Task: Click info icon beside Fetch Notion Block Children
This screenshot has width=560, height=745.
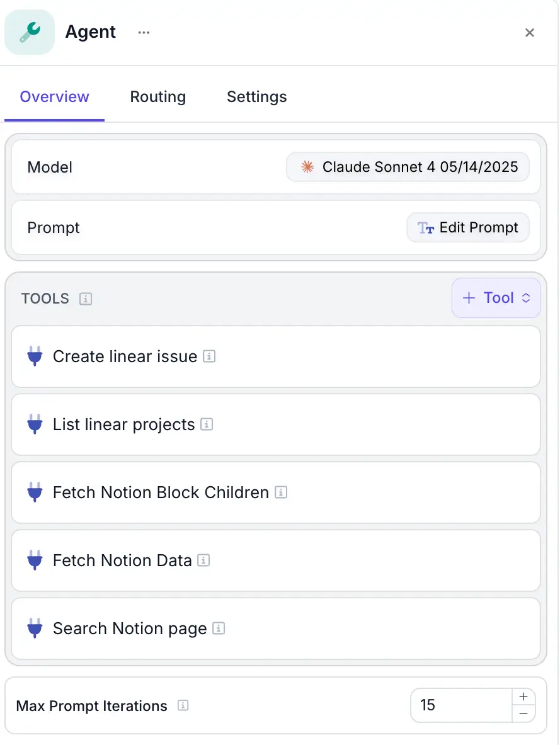Action: (281, 492)
